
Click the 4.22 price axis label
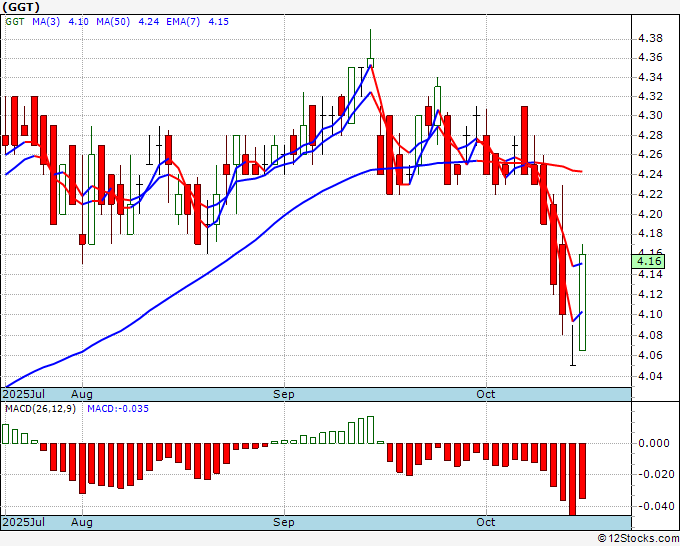[x=651, y=194]
